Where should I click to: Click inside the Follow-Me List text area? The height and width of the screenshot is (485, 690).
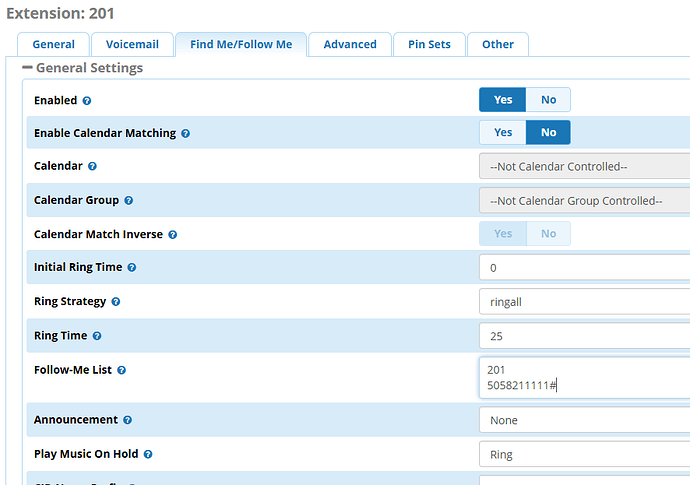click(x=584, y=378)
